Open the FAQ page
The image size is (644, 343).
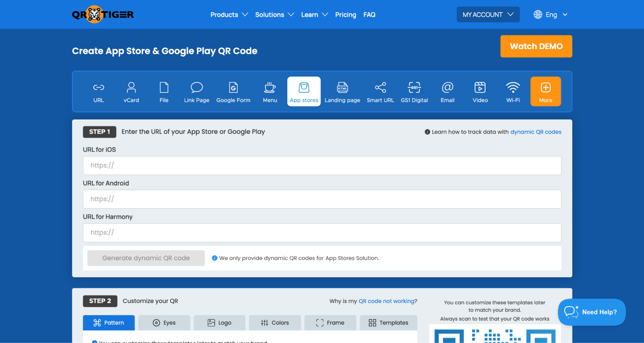pos(369,14)
